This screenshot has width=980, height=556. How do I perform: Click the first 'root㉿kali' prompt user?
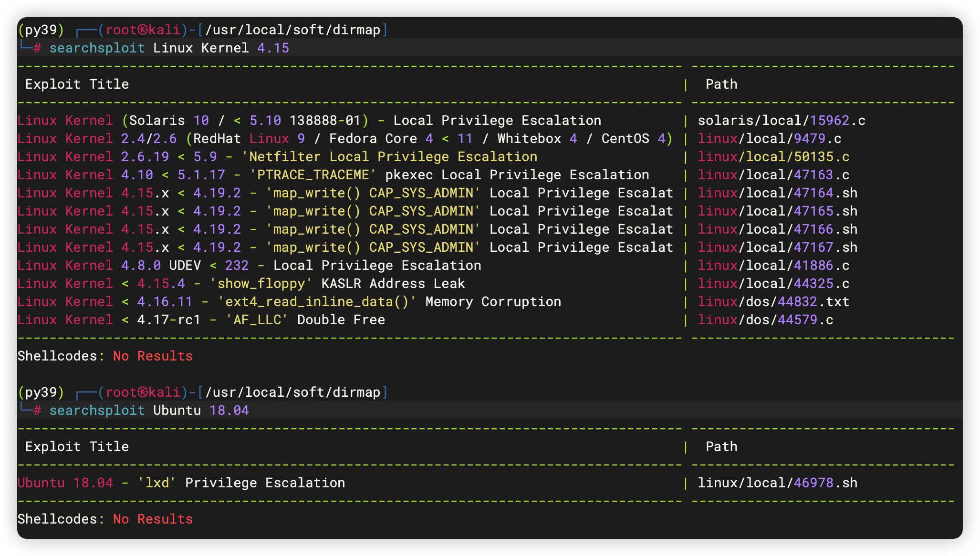click(143, 30)
